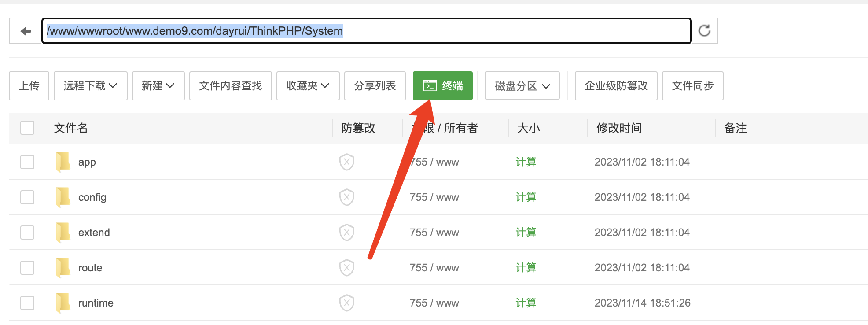Calculate size of route folder via 计算

tap(526, 268)
